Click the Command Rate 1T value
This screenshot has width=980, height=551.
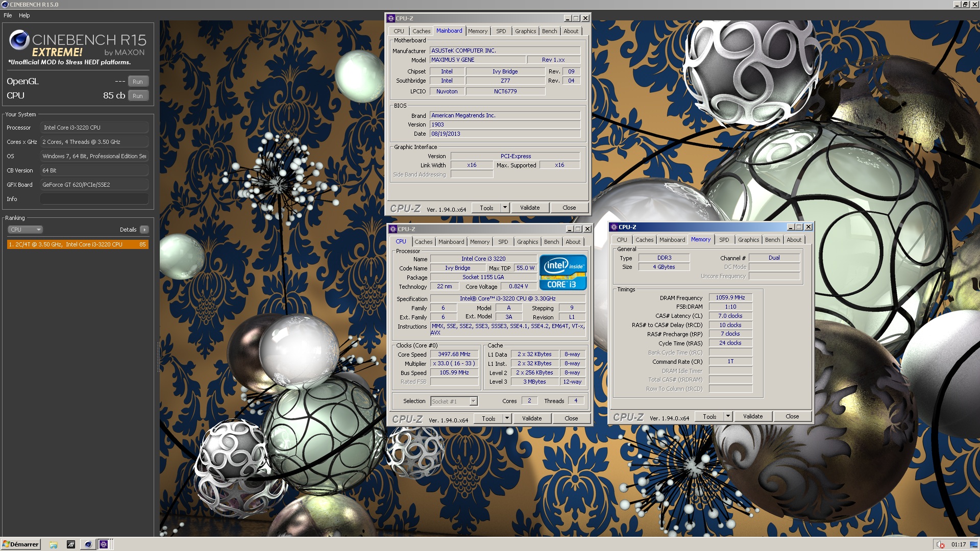pyautogui.click(x=730, y=361)
